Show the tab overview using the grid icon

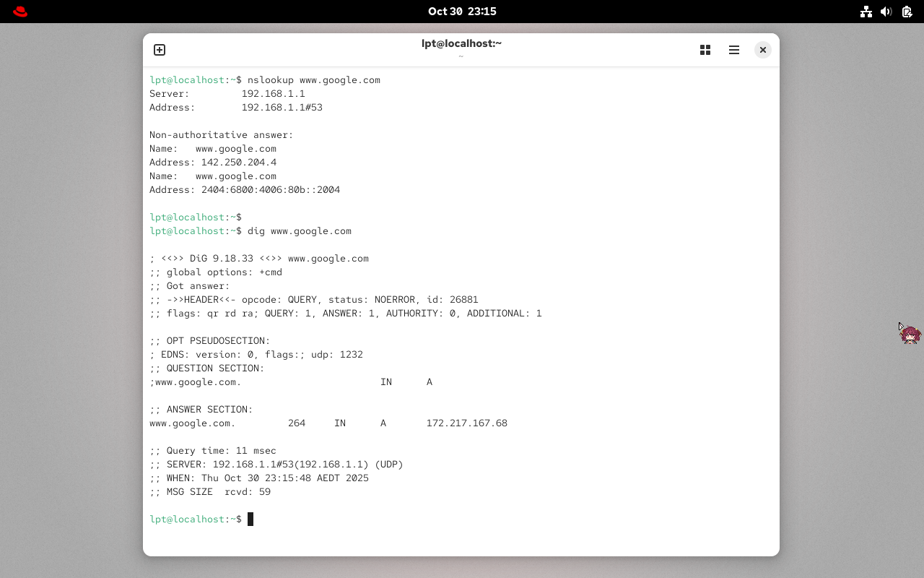point(705,50)
